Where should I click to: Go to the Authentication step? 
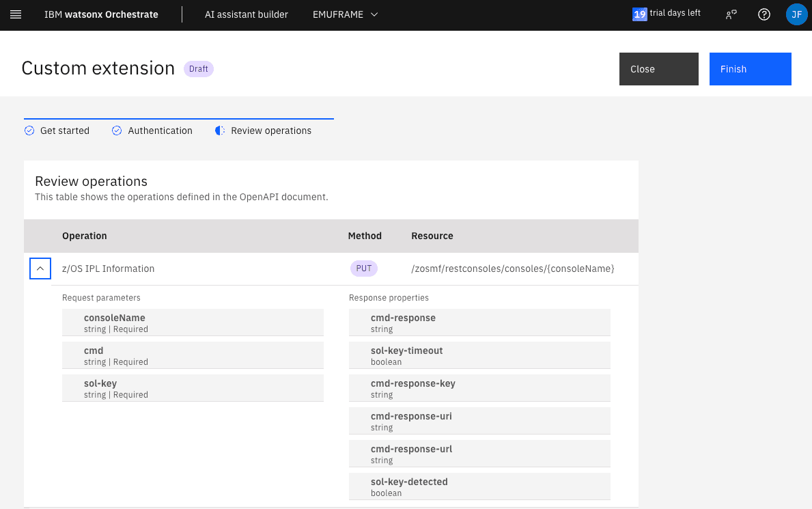tap(160, 130)
